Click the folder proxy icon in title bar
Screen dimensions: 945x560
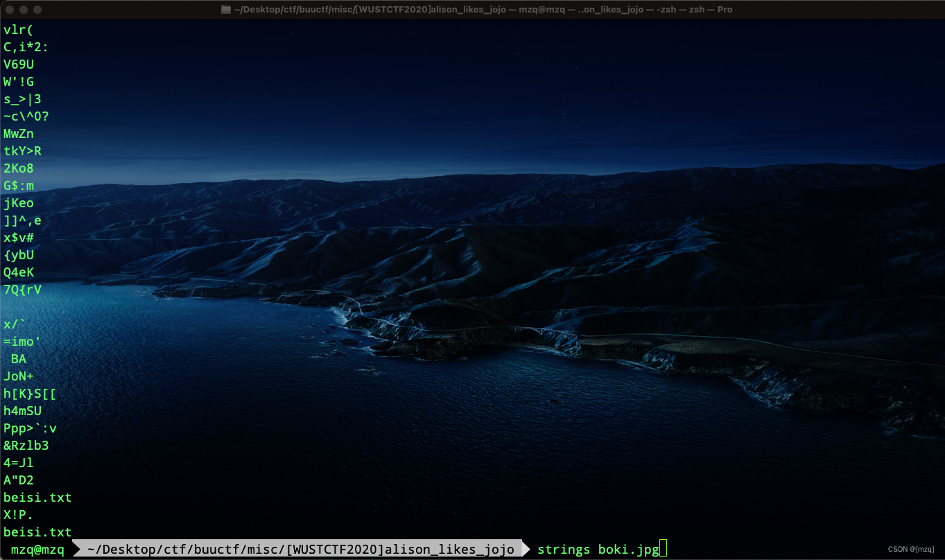225,10
